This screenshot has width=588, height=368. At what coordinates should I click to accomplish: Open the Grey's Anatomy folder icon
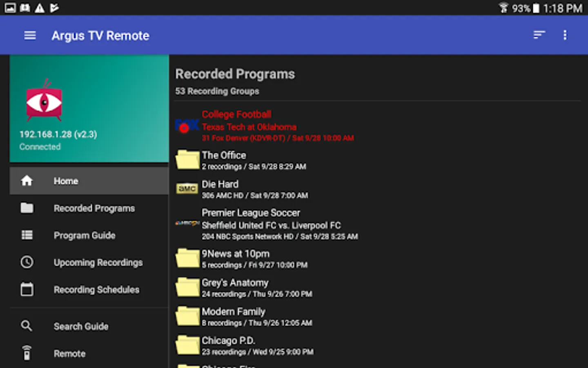click(x=187, y=287)
